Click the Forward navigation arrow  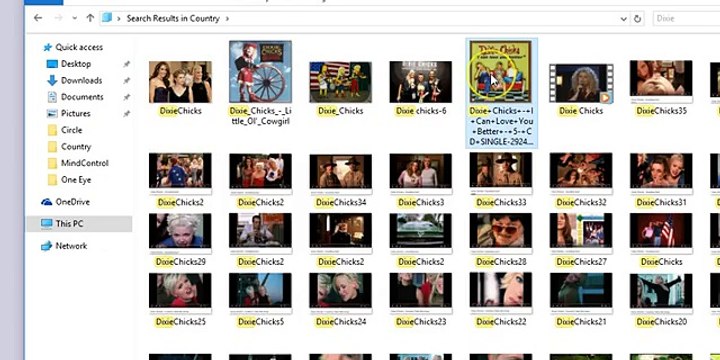click(58, 18)
